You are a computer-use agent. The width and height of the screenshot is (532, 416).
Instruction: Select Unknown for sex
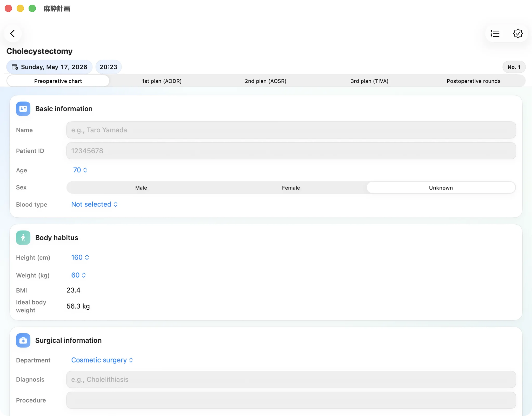(x=441, y=188)
